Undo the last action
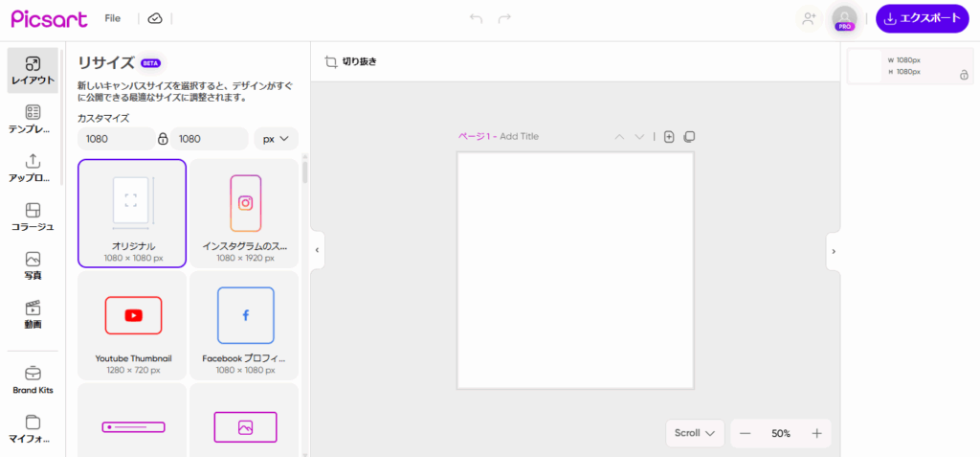Viewport: 980px width, 457px height. click(477, 19)
